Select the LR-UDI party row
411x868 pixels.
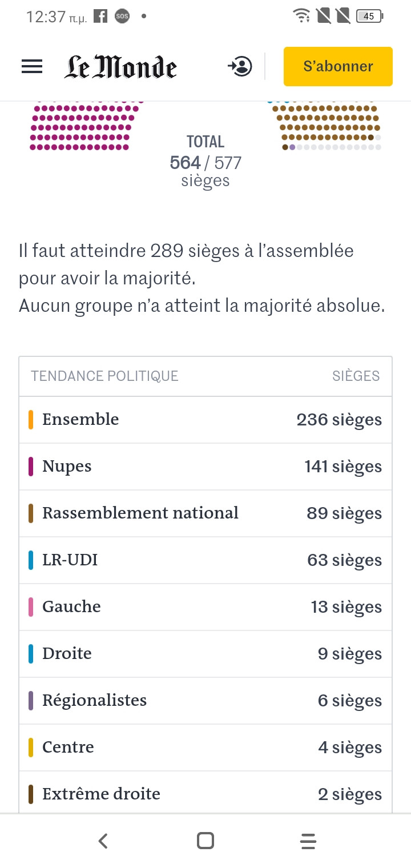(205, 560)
